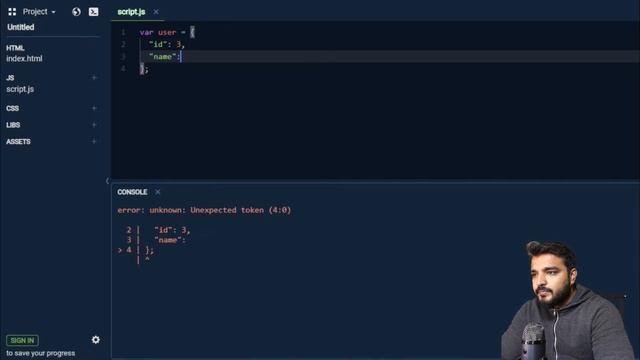The width and height of the screenshot is (640, 360).
Task: Close the CONSOLE panel
Action: tap(158, 192)
